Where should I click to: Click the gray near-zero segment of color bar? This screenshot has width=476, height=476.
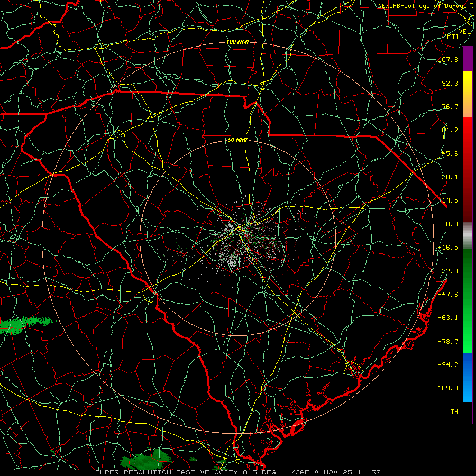(467, 235)
